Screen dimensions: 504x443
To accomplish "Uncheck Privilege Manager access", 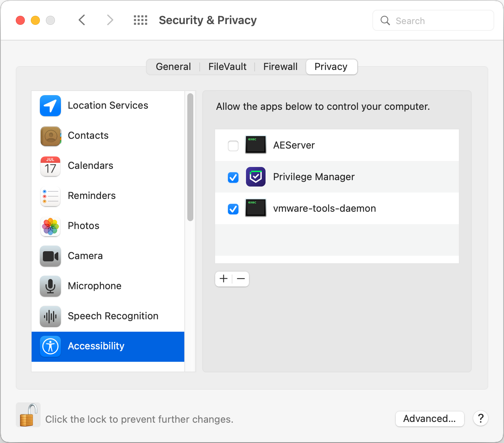I will (233, 177).
